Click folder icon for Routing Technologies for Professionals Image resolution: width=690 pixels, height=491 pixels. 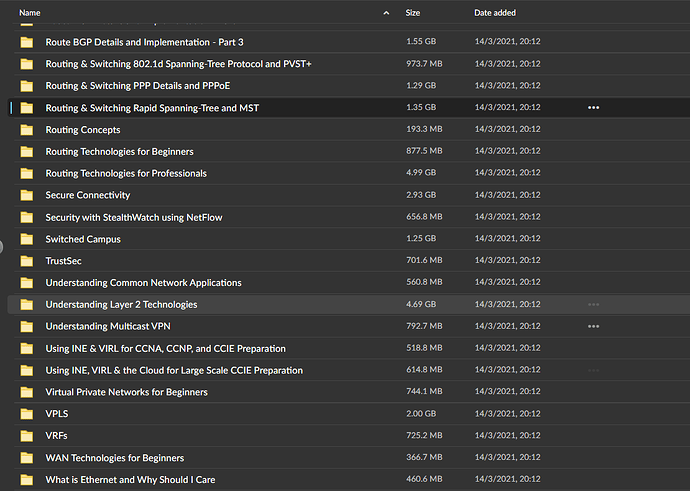pyautogui.click(x=27, y=173)
